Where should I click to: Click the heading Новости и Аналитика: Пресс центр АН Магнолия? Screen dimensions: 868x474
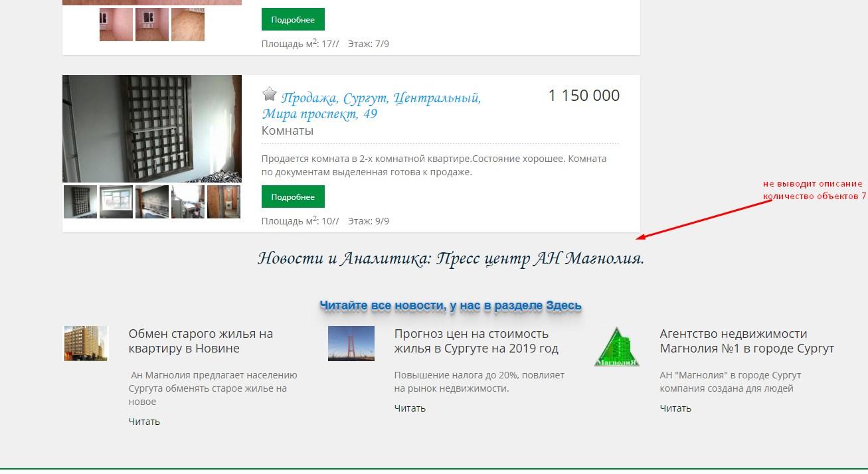click(x=451, y=258)
